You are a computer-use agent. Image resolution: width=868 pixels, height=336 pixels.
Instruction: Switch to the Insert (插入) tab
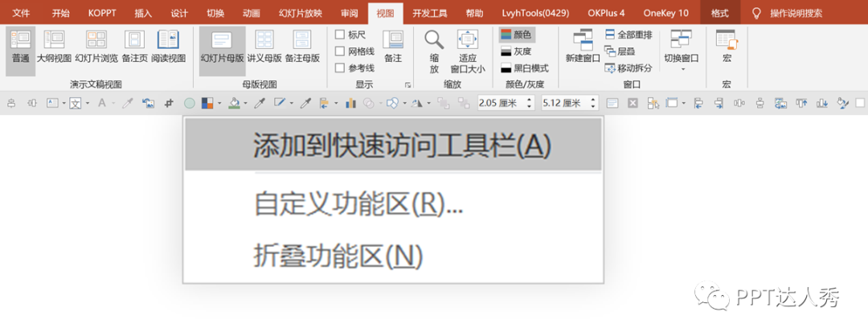(x=143, y=14)
